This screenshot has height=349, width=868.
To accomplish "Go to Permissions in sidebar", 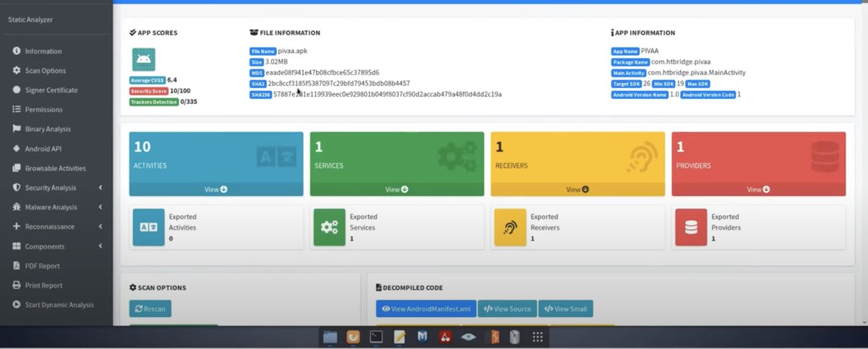I will (x=43, y=110).
